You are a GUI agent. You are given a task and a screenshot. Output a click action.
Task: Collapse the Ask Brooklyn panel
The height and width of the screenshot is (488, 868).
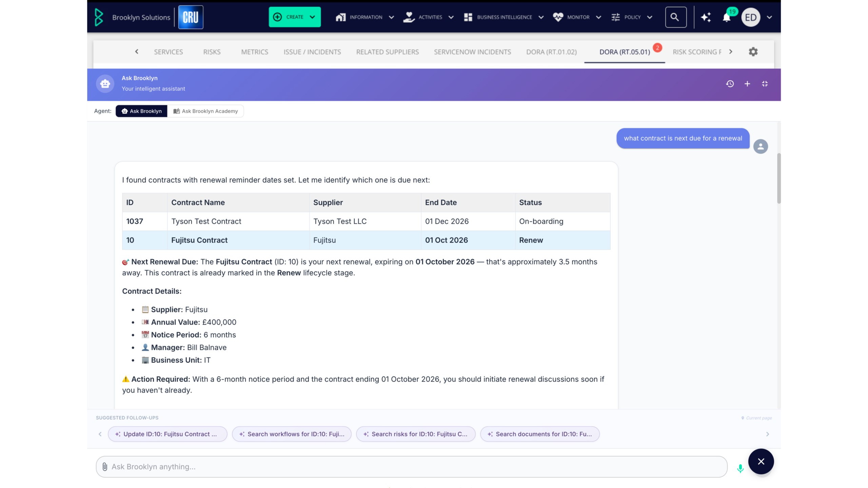[x=765, y=84]
